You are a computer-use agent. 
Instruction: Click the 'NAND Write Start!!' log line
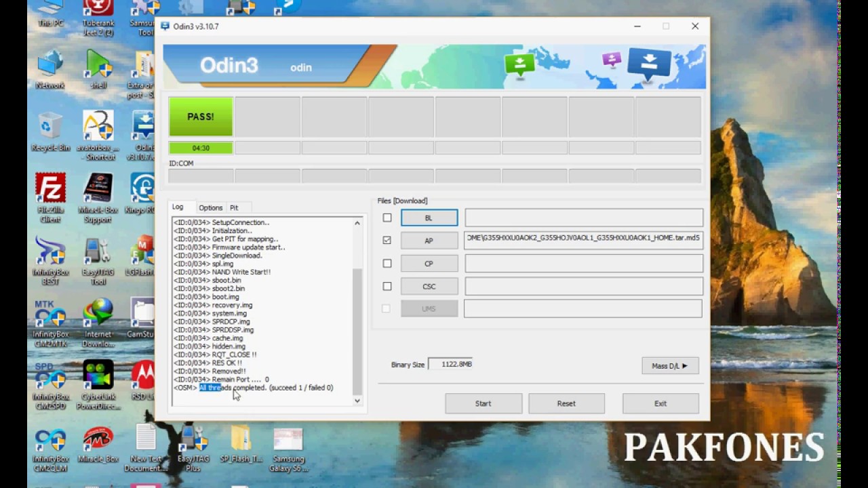tap(222, 272)
